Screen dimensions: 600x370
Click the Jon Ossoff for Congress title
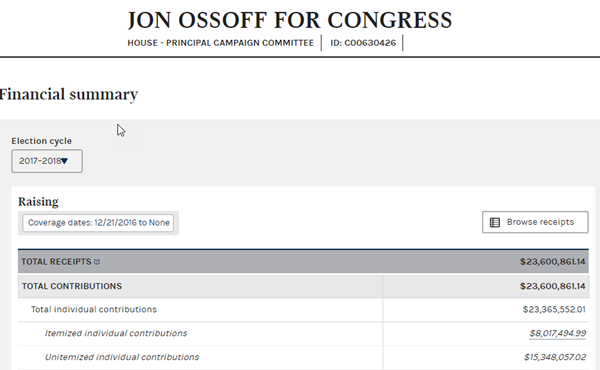[x=290, y=20]
